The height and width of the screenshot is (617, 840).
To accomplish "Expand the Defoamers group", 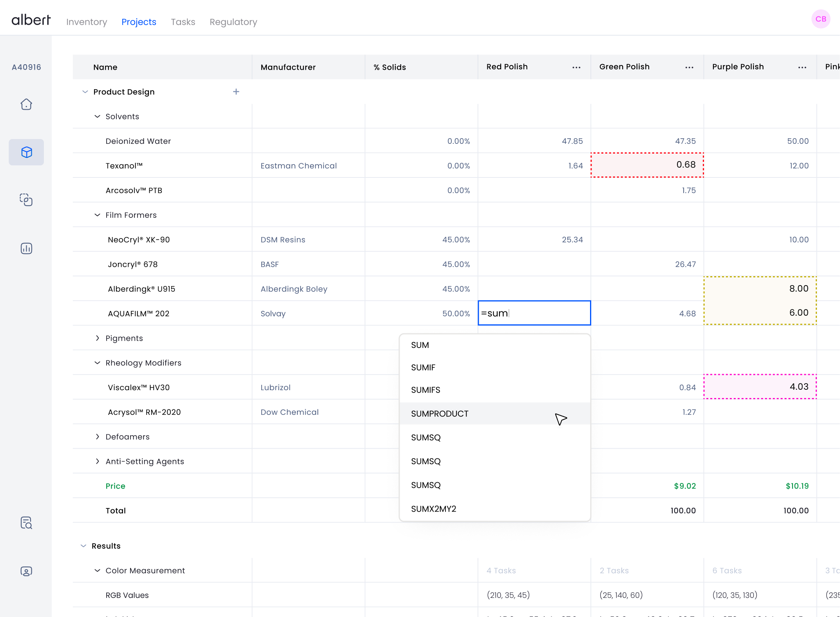I will [98, 437].
